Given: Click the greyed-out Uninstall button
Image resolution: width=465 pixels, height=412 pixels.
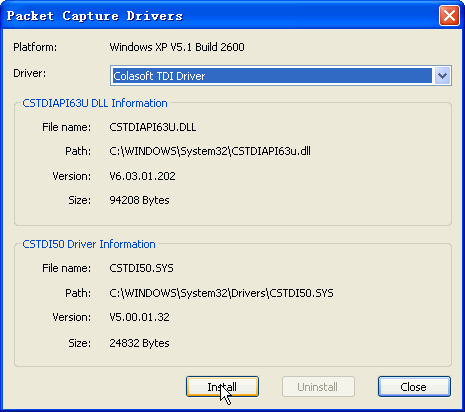Looking at the screenshot, I should point(318,387).
